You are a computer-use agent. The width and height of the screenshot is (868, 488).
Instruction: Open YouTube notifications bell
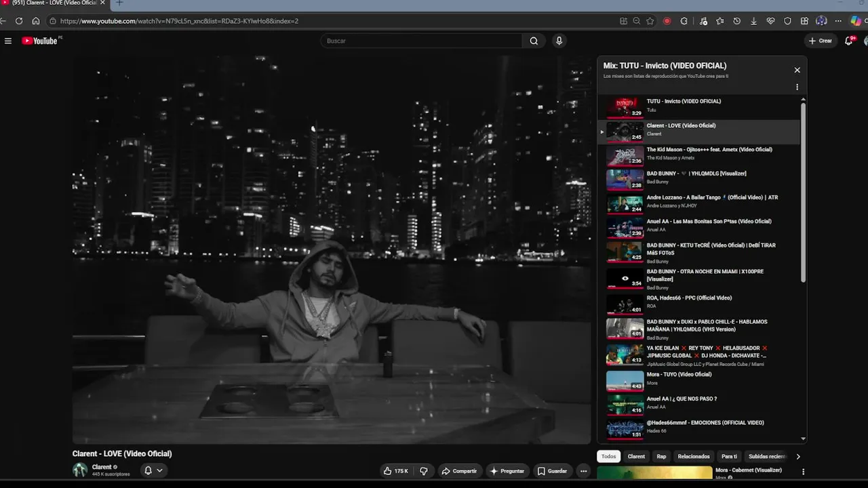click(x=848, y=41)
